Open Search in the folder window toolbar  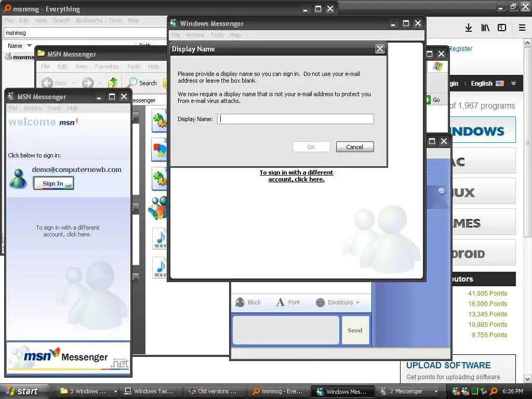pyautogui.click(x=143, y=83)
